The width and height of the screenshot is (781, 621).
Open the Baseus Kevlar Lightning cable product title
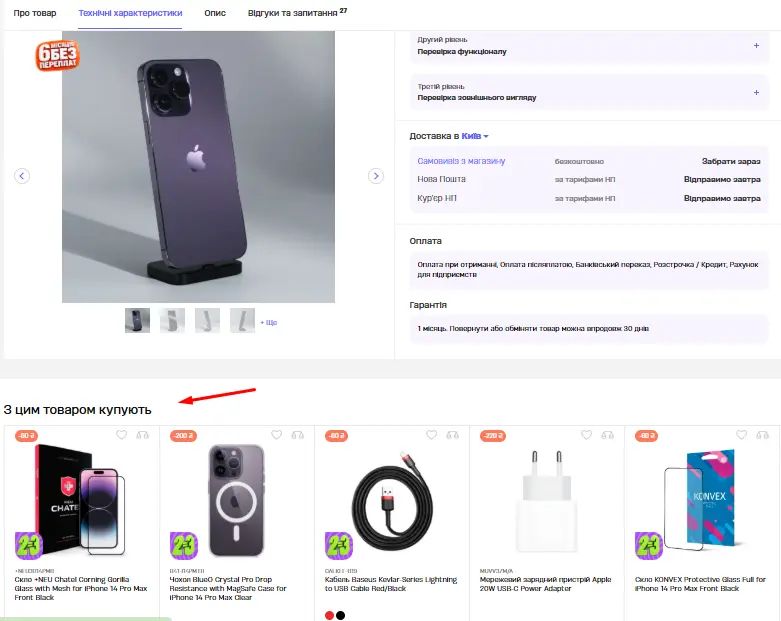pyautogui.click(x=390, y=584)
